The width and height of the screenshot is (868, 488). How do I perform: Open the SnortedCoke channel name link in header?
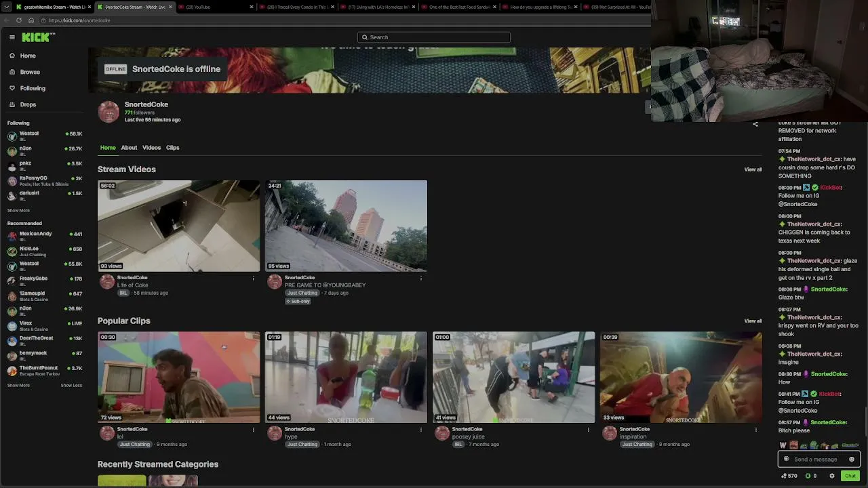[146, 104]
